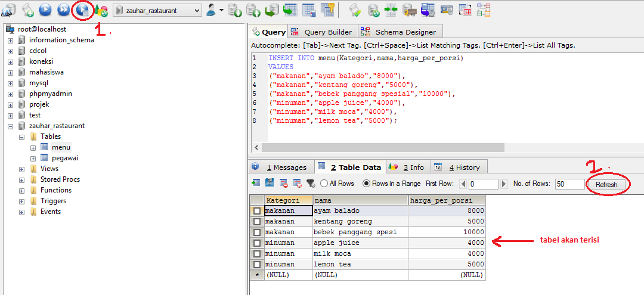644x295 pixels.
Task: Click the Save Changes floppy disk icon
Action: pyautogui.click(x=270, y=183)
